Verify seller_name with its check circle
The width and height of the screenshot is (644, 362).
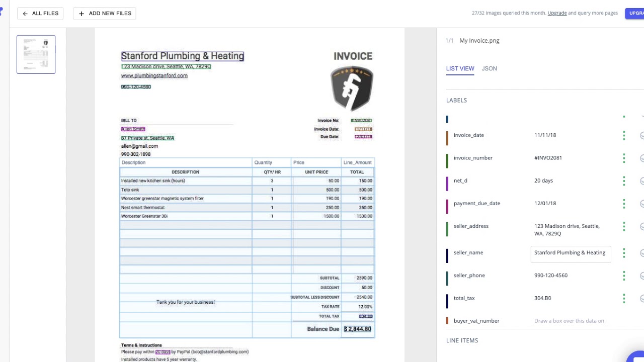click(x=642, y=253)
